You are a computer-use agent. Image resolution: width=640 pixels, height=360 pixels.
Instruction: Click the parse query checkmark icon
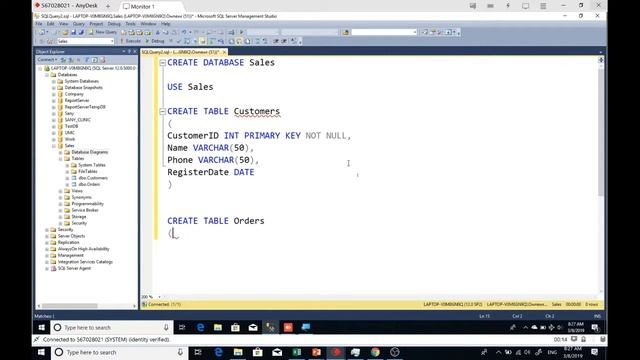[178, 41]
